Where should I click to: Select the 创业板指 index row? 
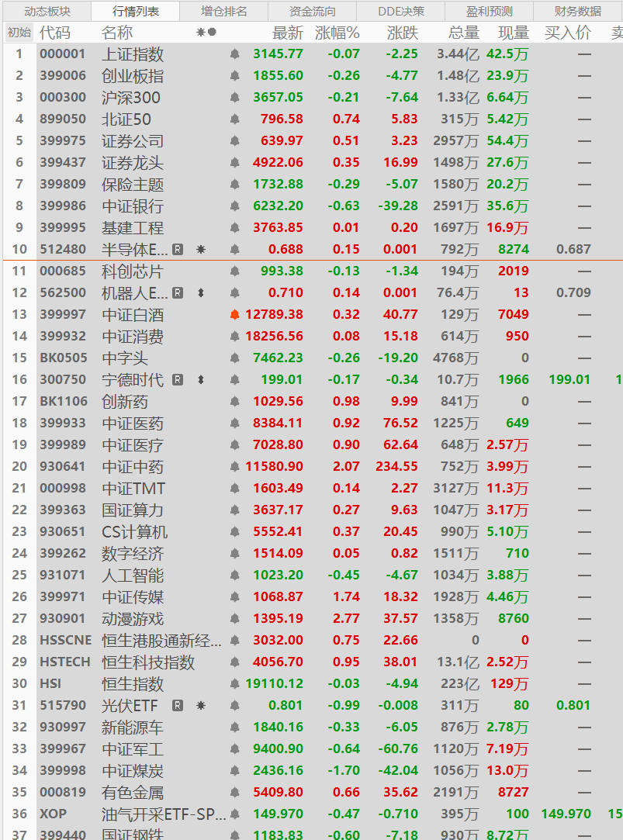click(132, 78)
